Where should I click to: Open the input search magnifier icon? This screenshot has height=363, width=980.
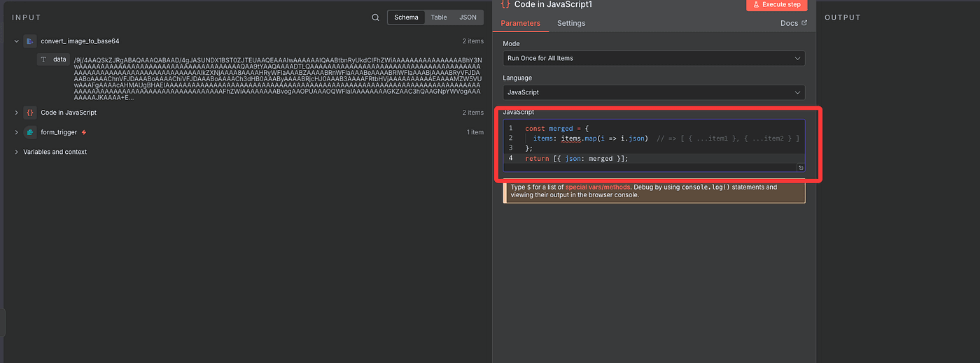pos(376,17)
